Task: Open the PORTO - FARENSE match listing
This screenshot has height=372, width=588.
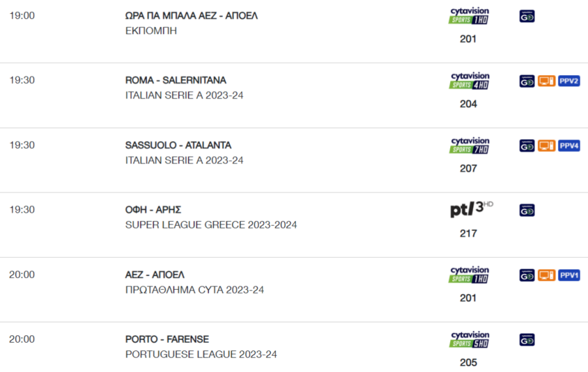Action: point(167,339)
